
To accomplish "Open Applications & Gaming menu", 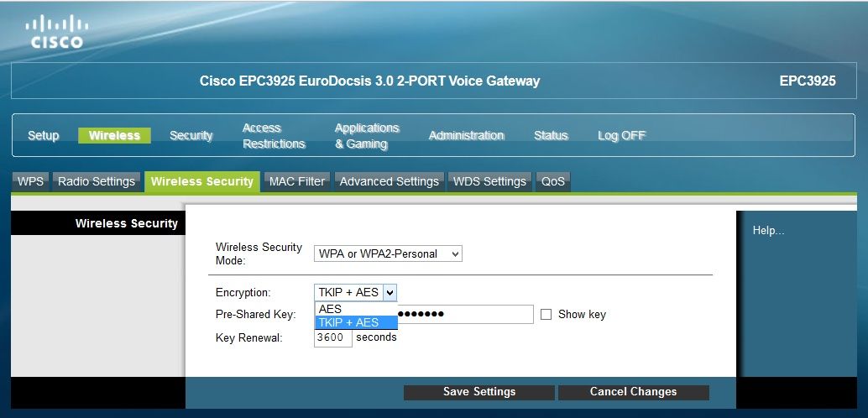I will [x=367, y=136].
